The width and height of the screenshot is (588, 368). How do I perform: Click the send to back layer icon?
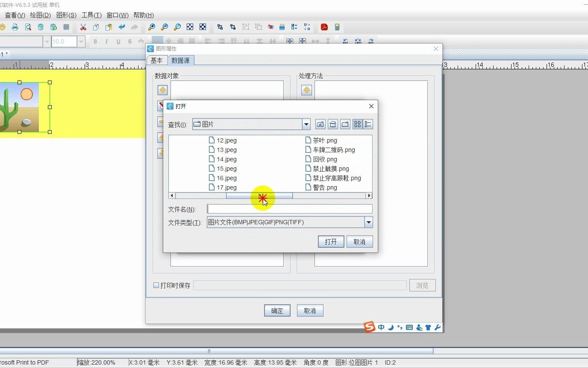233,27
